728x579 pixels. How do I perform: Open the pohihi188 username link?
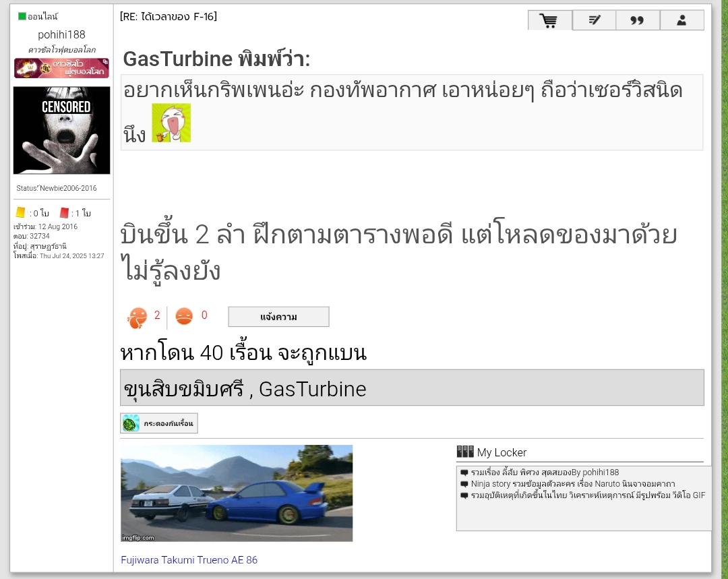point(62,35)
